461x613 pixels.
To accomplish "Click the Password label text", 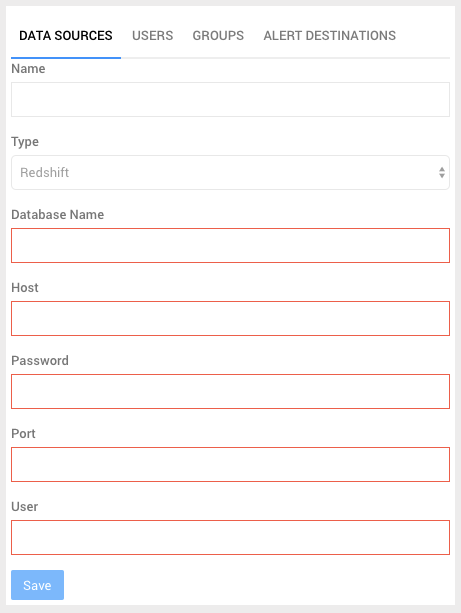I will (40, 360).
